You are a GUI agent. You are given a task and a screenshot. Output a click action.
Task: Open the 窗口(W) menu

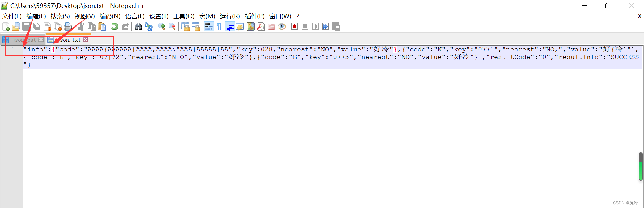coord(280,16)
